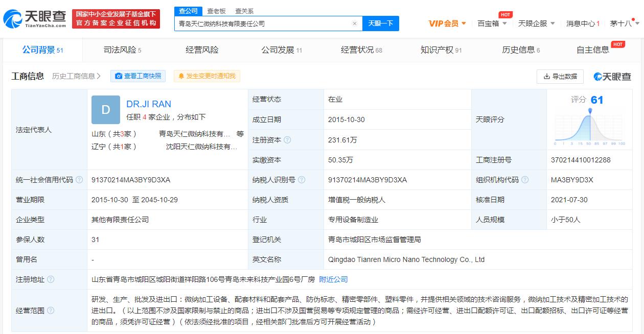
Task: Switch to the 公司发展 tab
Action: pos(282,50)
